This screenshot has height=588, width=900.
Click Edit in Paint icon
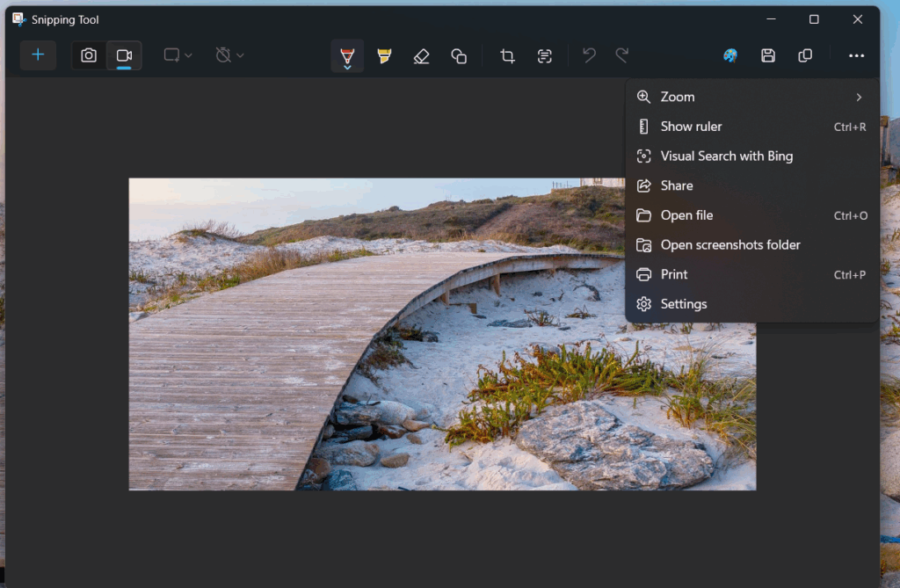pyautogui.click(x=730, y=55)
